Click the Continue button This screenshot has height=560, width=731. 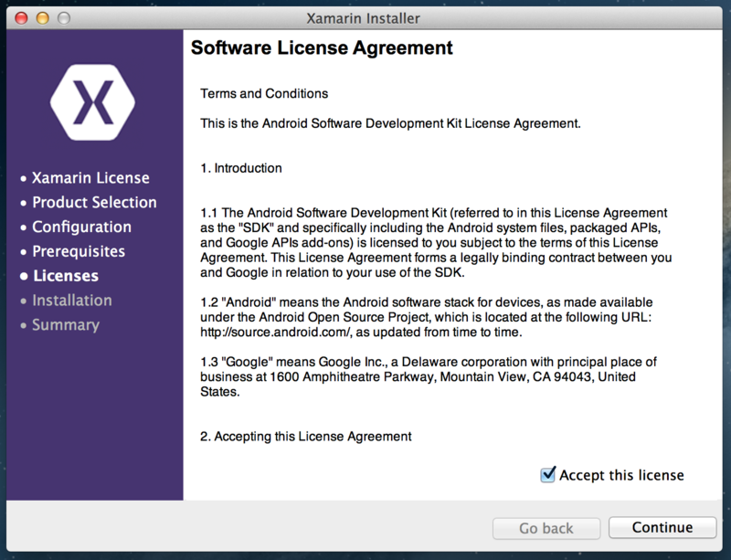(x=662, y=527)
